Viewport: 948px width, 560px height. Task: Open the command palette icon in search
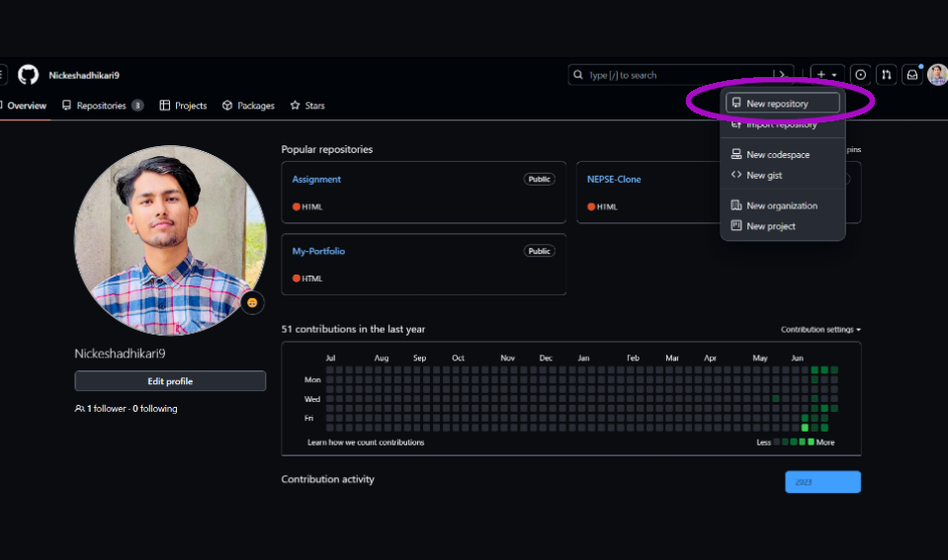[782, 75]
